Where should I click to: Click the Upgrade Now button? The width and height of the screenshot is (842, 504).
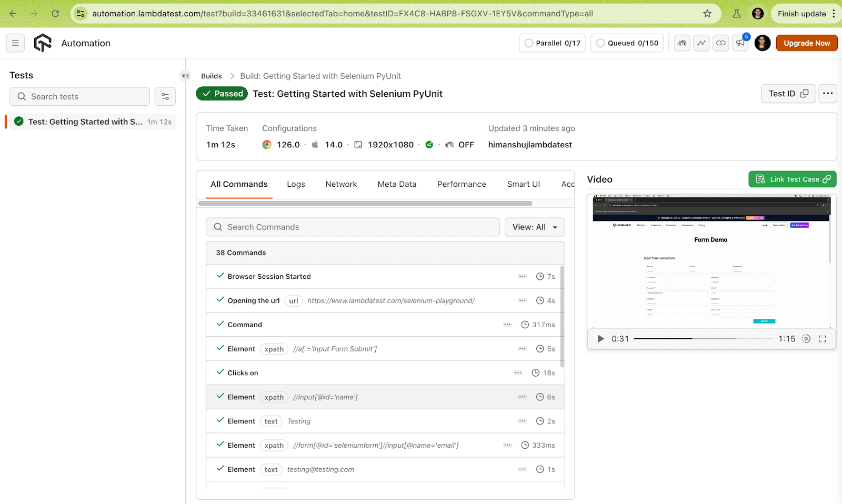tap(806, 43)
